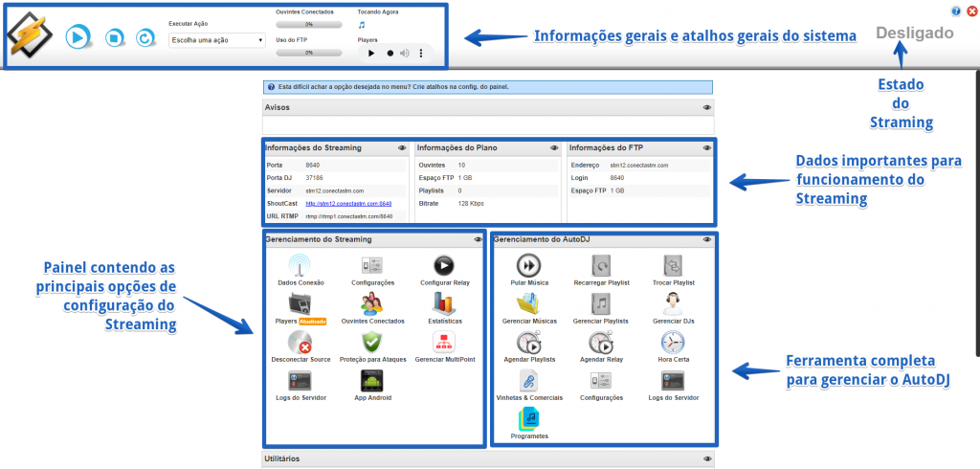
Task: Click the help question mark icon top-right
Action: [956, 11]
